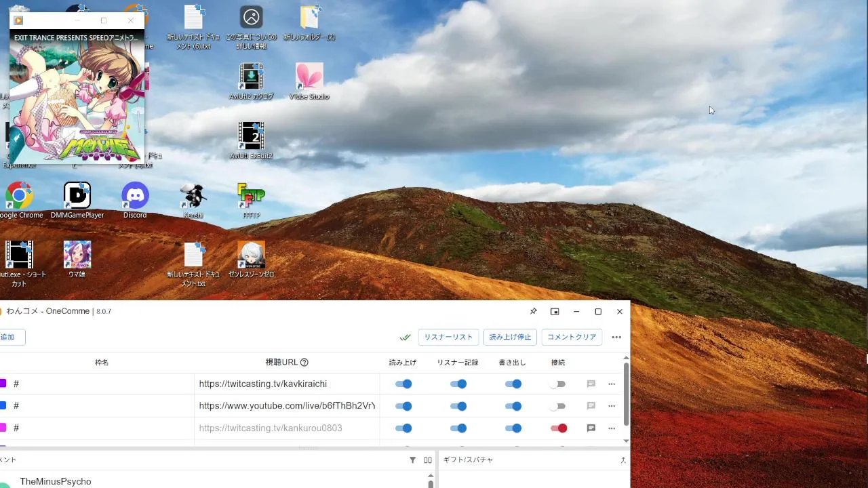This screenshot has height=488, width=868.
Task: Select the DMMGamePlayer desktop icon
Action: 77,201
